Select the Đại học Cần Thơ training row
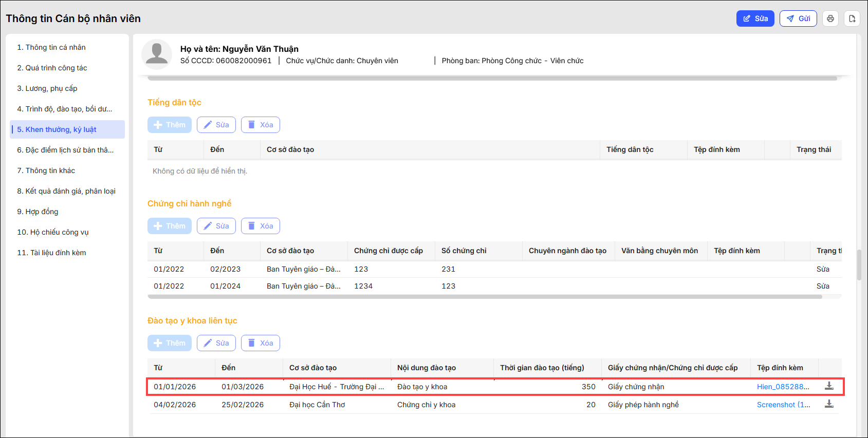This screenshot has height=438, width=868. [x=317, y=405]
